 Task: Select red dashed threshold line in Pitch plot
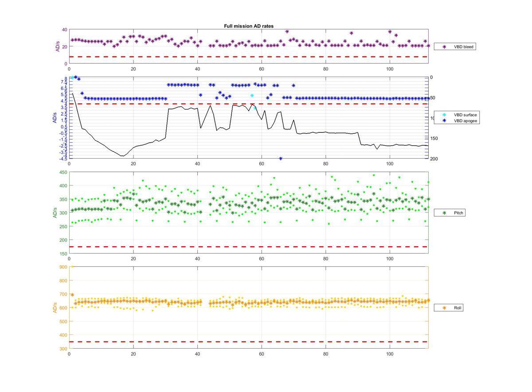click(x=249, y=247)
